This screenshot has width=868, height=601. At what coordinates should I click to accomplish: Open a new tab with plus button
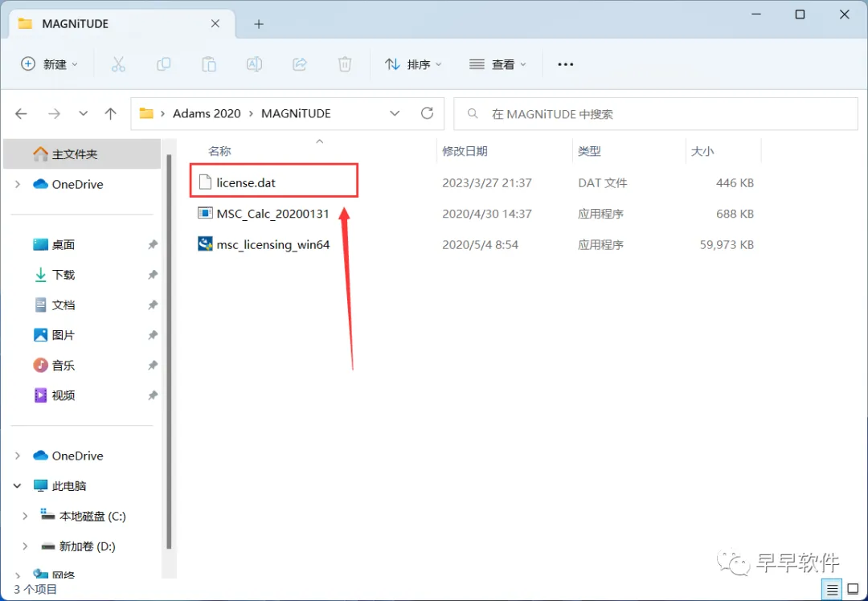[x=259, y=24]
